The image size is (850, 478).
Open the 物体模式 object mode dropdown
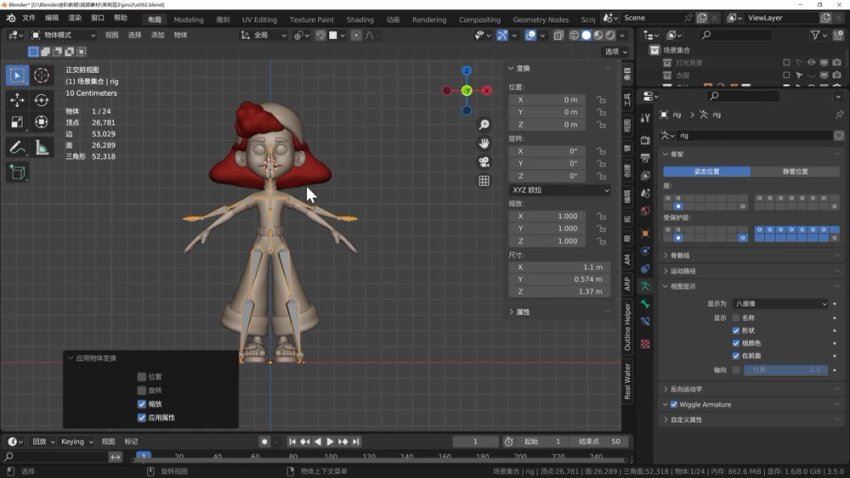point(63,35)
